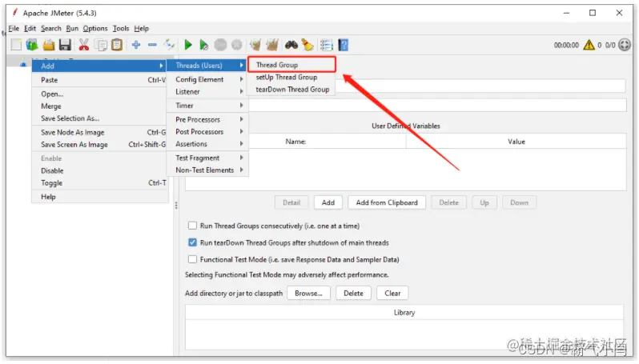Open the Edit menu
Screen dimensions: 639x364
point(30,29)
